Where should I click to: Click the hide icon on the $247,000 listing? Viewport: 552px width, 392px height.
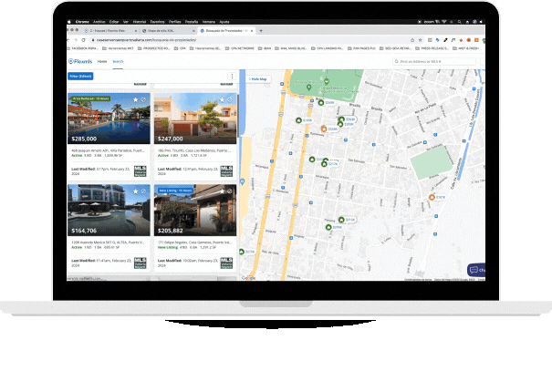click(x=229, y=98)
